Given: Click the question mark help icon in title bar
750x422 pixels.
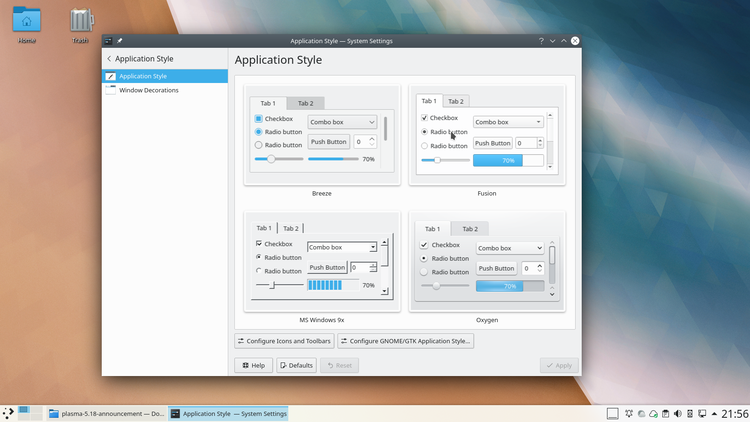Looking at the screenshot, I should coord(541,41).
